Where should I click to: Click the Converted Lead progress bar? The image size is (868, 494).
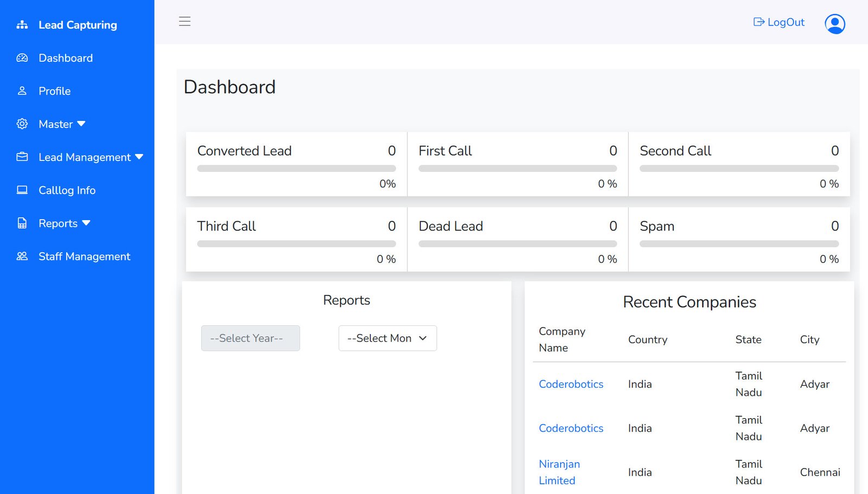(x=297, y=169)
